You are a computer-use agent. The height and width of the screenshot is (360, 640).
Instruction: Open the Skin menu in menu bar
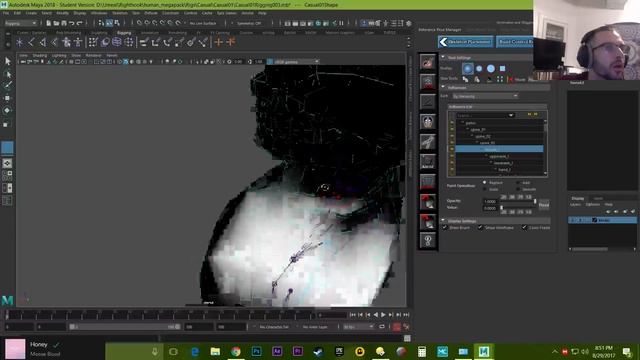click(x=136, y=13)
